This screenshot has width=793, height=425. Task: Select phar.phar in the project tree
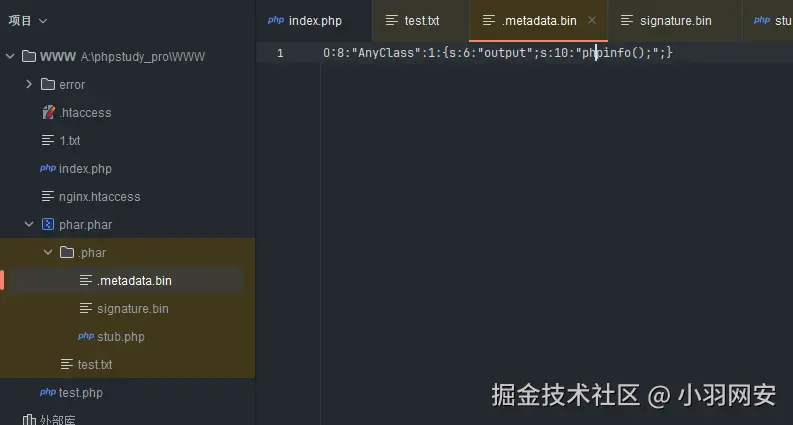tap(85, 225)
